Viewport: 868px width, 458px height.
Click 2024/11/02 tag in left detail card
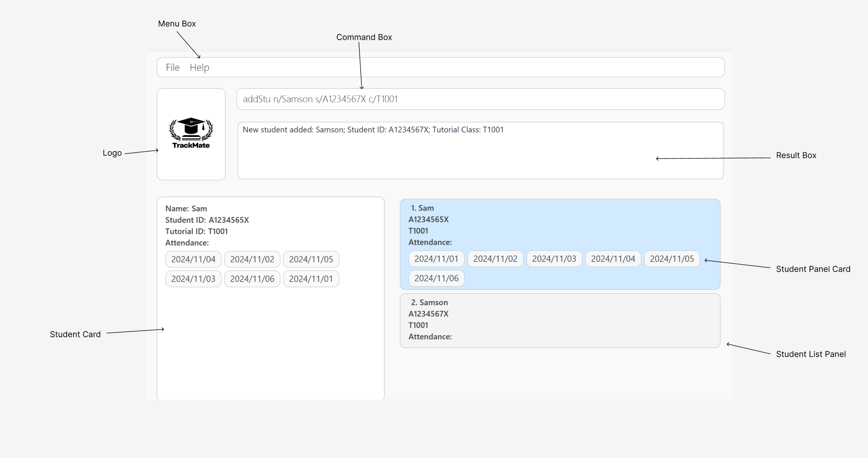click(252, 259)
